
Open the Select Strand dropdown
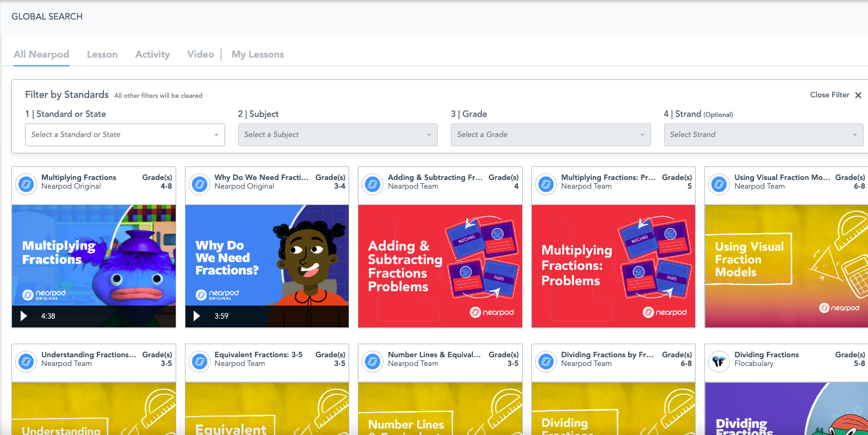coord(764,135)
